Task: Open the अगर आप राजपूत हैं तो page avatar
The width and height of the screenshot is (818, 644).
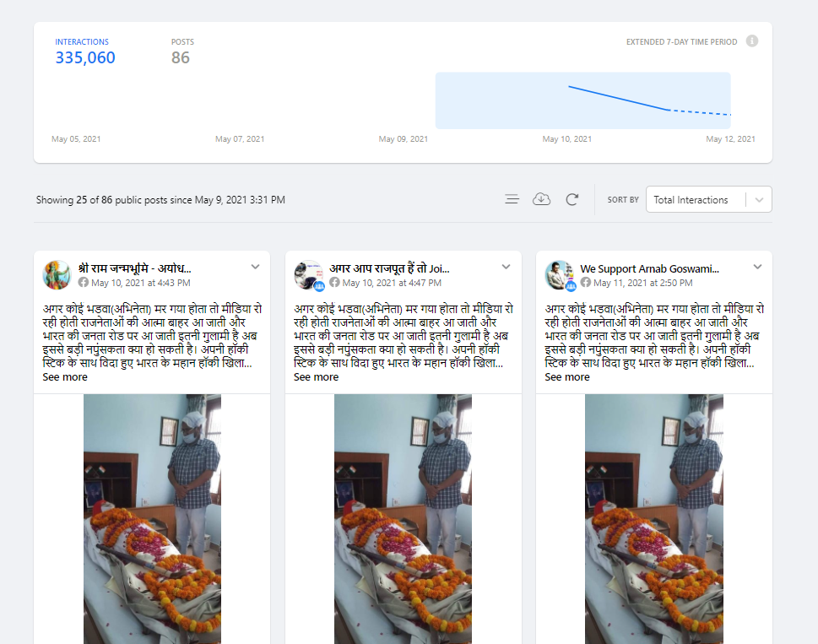Action: tap(308, 275)
